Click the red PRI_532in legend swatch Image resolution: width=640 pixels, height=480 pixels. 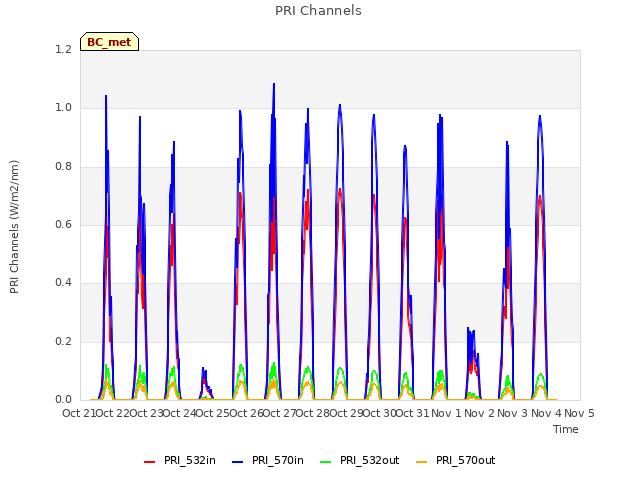149,462
